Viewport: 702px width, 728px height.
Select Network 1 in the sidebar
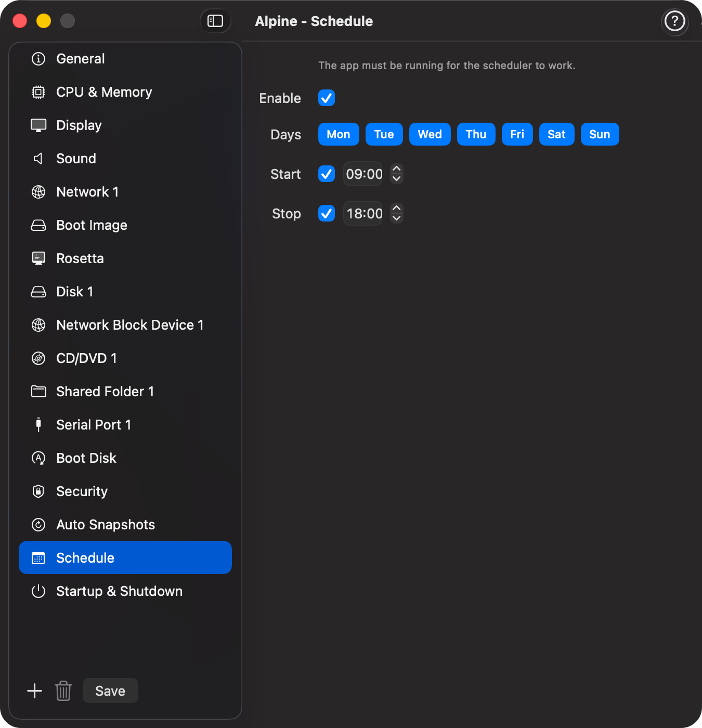click(x=125, y=192)
